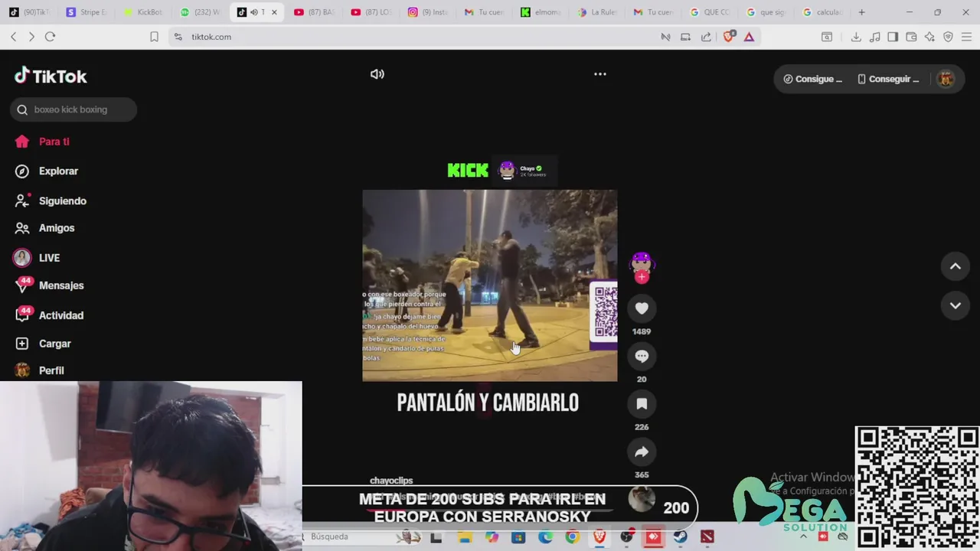Go to previous video with up chevron
The image size is (980, 551).
click(x=955, y=266)
